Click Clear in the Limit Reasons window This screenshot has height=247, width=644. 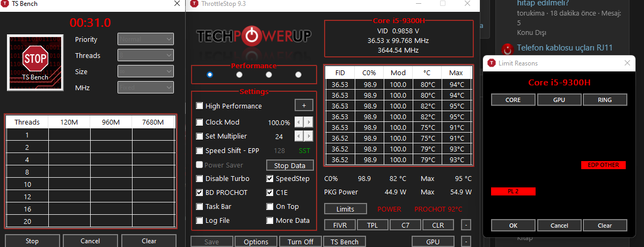604,226
